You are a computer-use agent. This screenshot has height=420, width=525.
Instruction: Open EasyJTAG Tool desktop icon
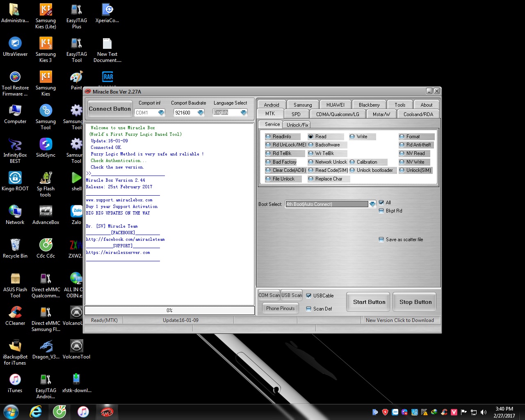77,50
